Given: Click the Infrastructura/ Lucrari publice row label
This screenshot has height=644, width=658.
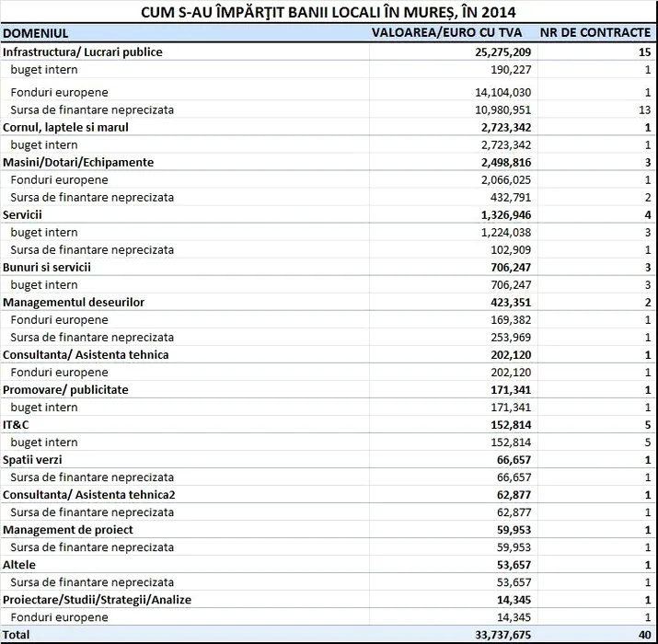Looking at the screenshot, I should coord(83,52).
